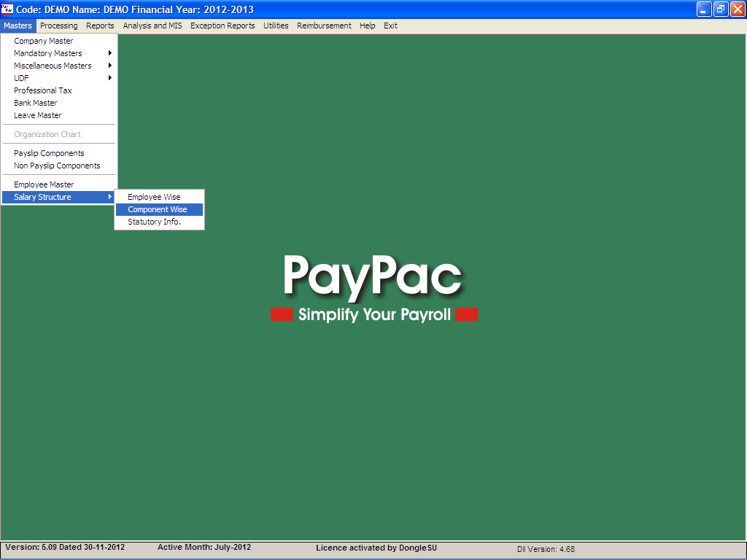Select Company Master from the menu
This screenshot has width=747, height=560.
[58, 41]
